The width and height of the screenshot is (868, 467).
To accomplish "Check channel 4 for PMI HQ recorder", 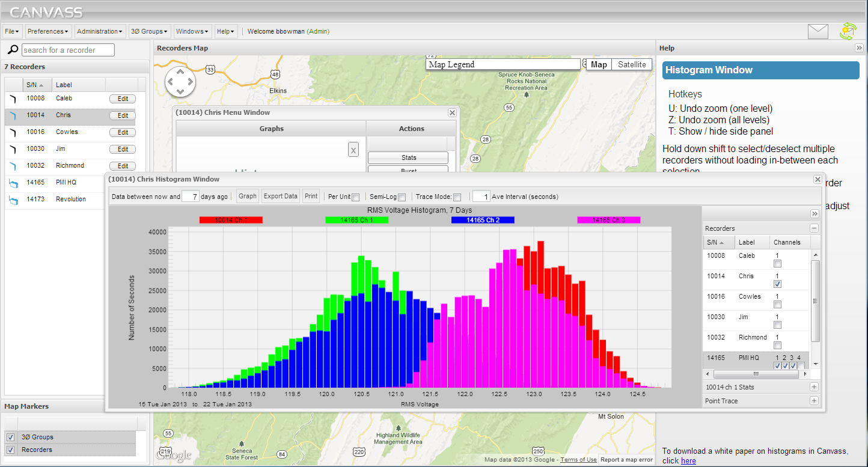I will point(800,365).
